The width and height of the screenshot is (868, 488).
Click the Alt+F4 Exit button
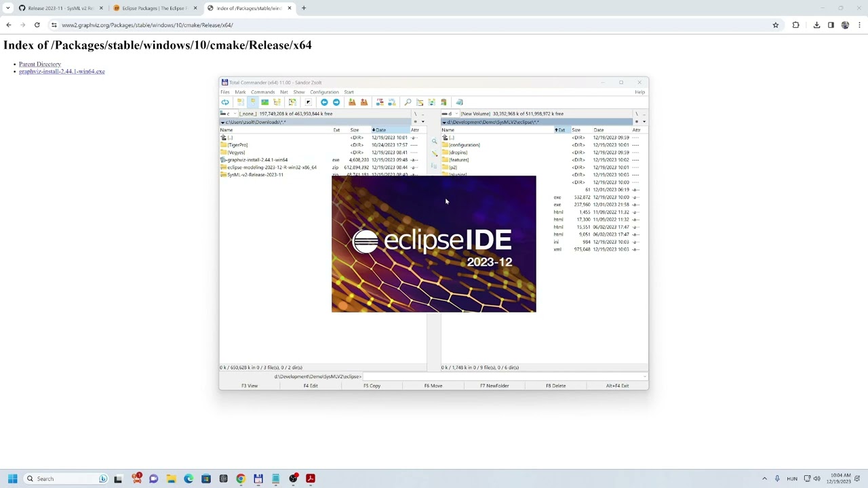click(x=617, y=386)
